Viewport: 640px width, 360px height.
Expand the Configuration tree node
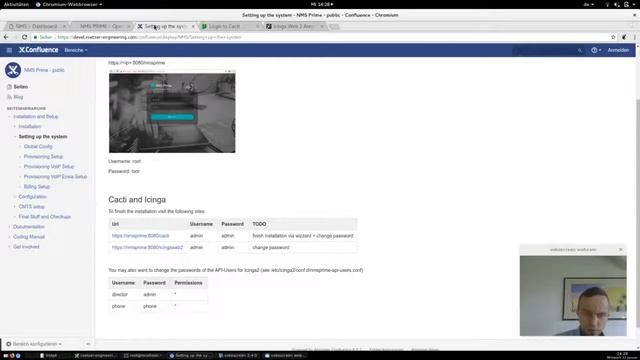tap(15, 197)
